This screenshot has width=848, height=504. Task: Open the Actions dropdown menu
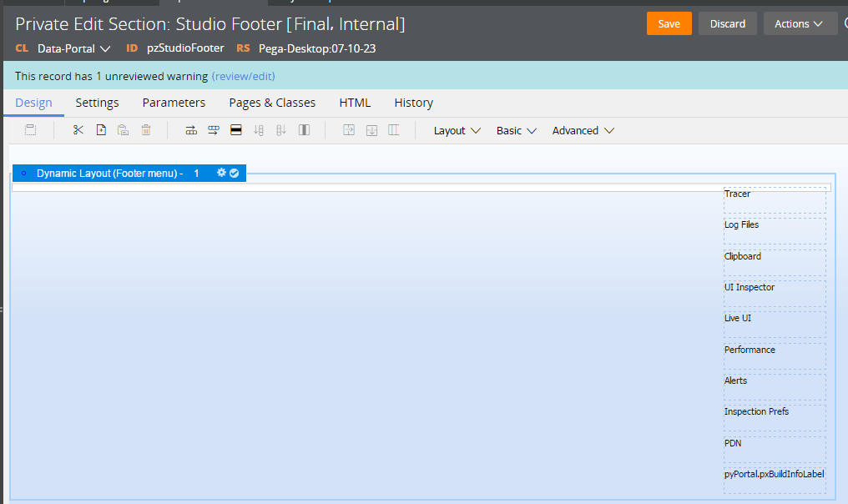pyautogui.click(x=799, y=23)
